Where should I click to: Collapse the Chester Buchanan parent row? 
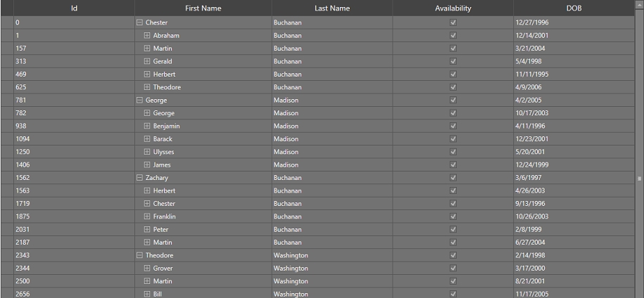point(139,22)
